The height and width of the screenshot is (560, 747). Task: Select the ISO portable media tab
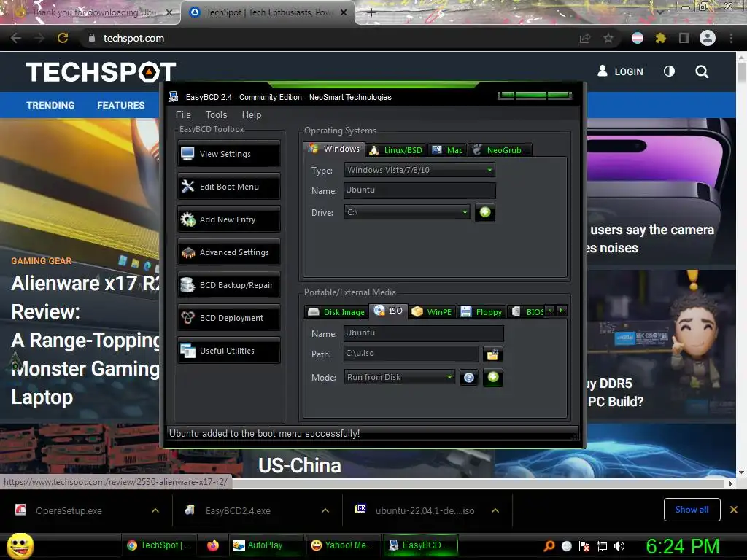click(x=389, y=311)
